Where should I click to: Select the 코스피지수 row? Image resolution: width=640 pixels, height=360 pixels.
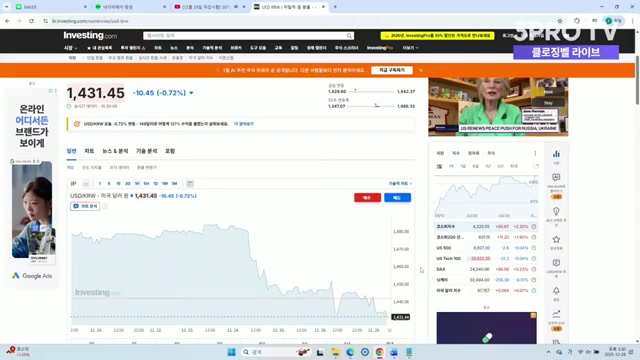pos(486,227)
